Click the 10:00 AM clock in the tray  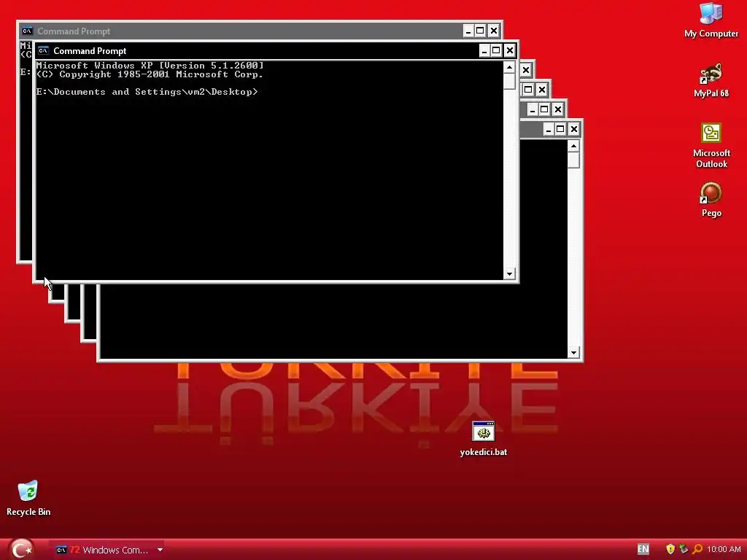point(724,549)
